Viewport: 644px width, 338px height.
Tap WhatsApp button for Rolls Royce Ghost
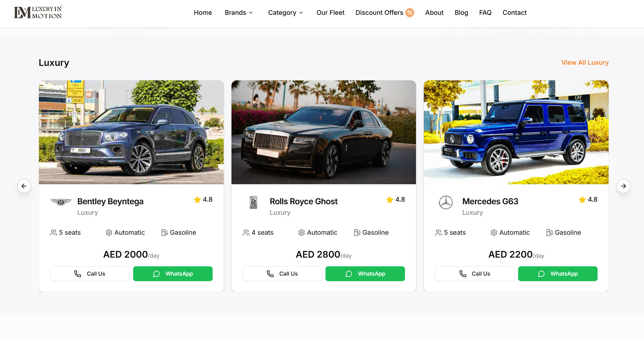(365, 274)
